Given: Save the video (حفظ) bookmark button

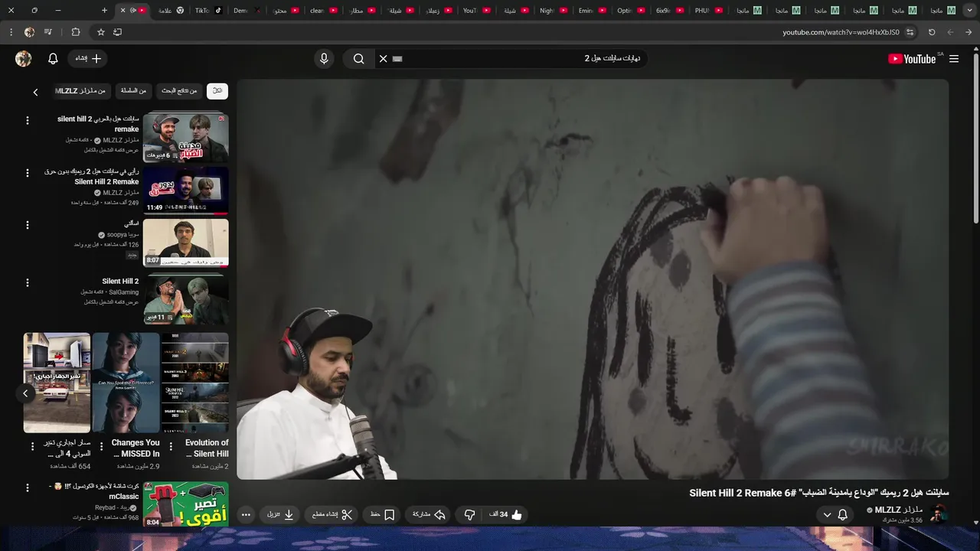Looking at the screenshot, I should (382, 515).
